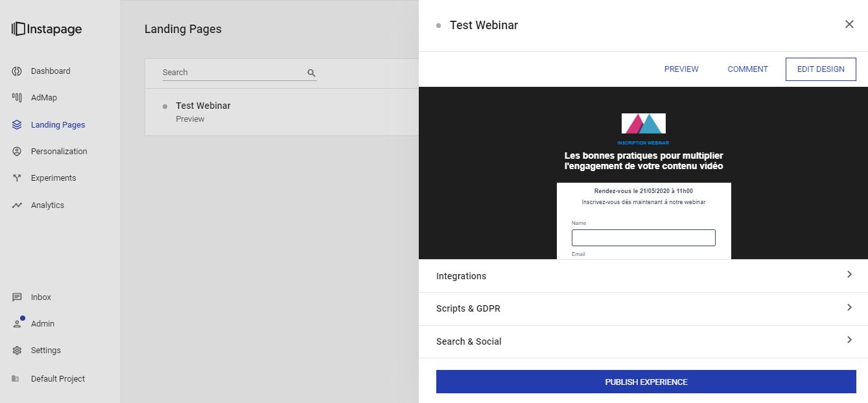Screen dimensions: 868x403
Task: Open the Inbox message icon
Action: click(18, 297)
